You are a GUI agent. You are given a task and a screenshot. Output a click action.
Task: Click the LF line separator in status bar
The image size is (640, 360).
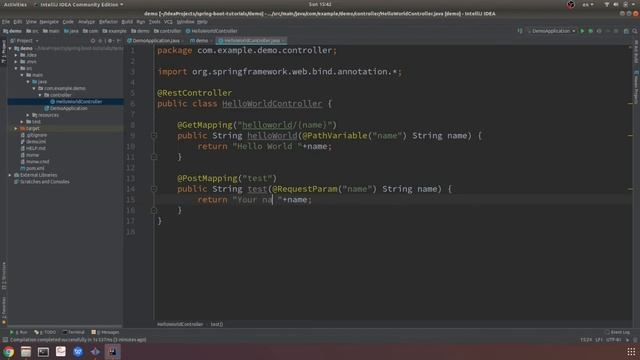point(599,340)
